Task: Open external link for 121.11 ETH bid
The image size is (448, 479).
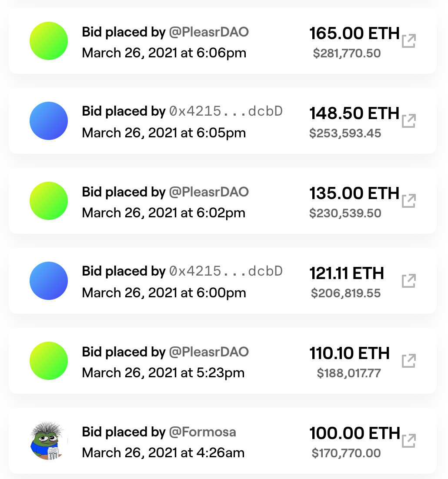Action: click(x=408, y=281)
